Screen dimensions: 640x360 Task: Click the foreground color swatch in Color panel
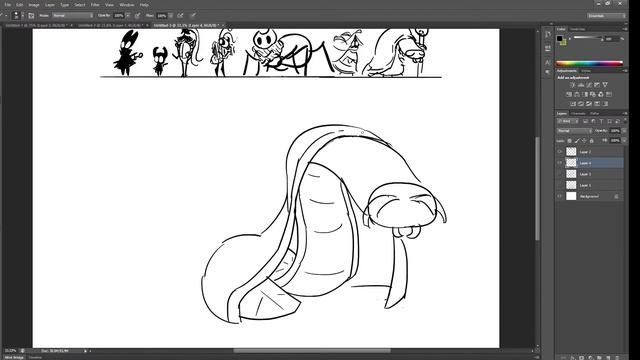(560, 38)
